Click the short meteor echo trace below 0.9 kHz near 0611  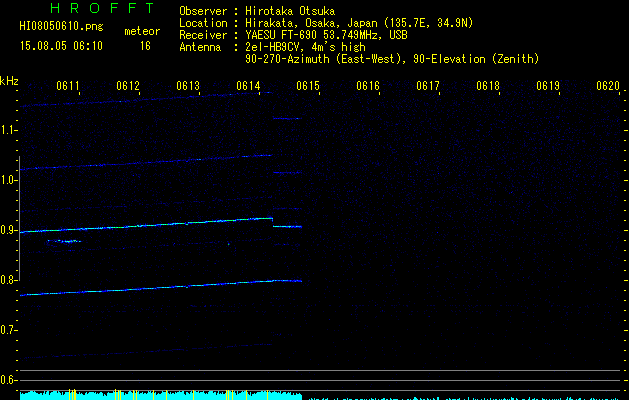[64, 241]
